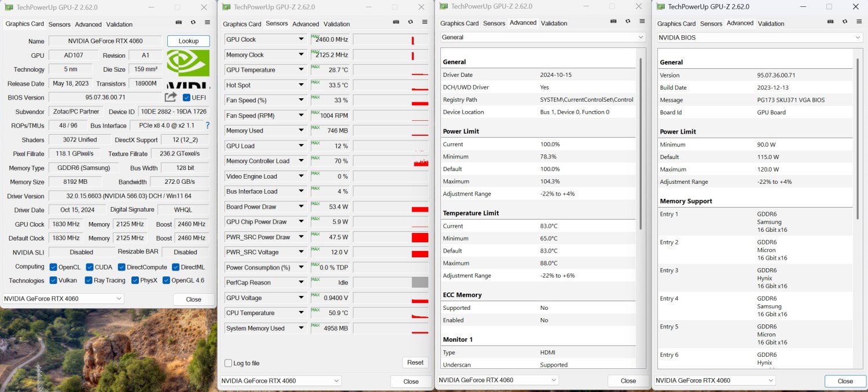
Task: Click the Memory Controller Load graph
Action: [x=391, y=161]
